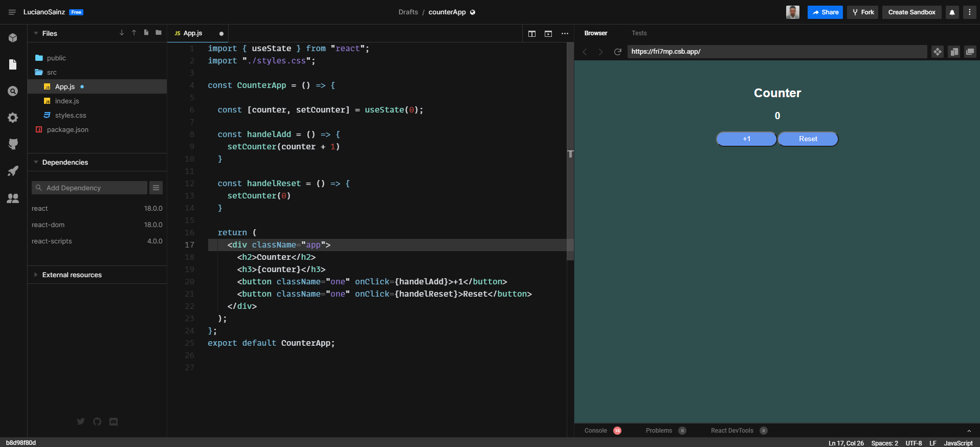Open the Configuration gear icon
The width and height of the screenshot is (980, 447).
[x=13, y=118]
